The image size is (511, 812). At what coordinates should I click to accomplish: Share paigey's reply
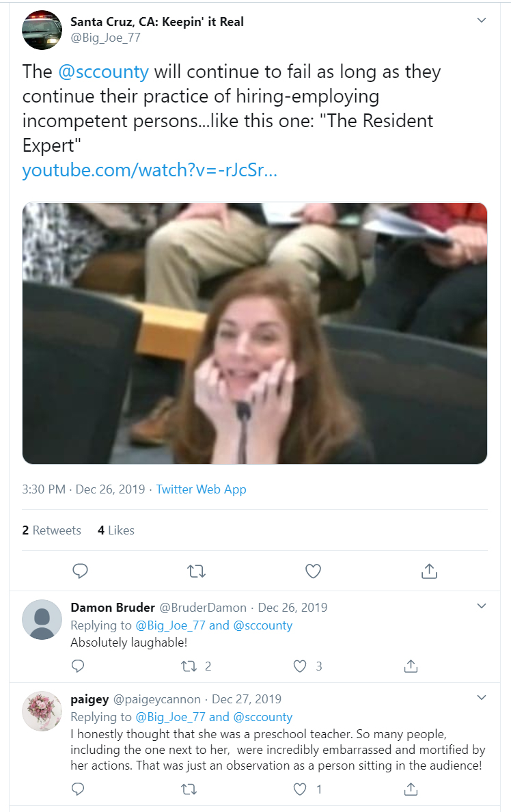411,789
